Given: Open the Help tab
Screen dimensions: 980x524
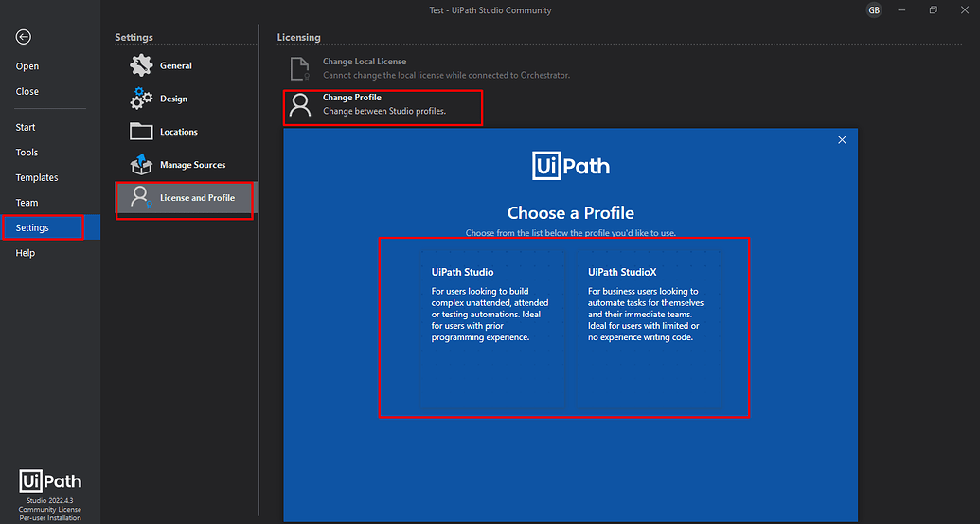Looking at the screenshot, I should point(50,253).
